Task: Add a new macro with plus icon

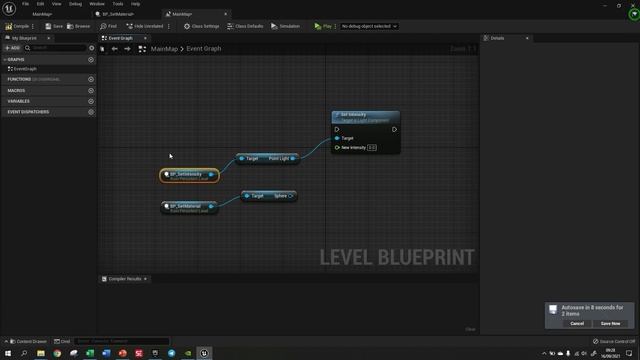Action: coord(91,91)
